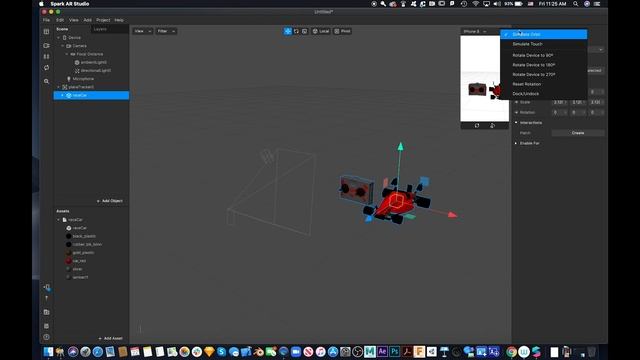Image resolution: width=640 pixels, height=360 pixels.
Task: Collapse the Focal Distance tree node
Action: [x=67, y=54]
